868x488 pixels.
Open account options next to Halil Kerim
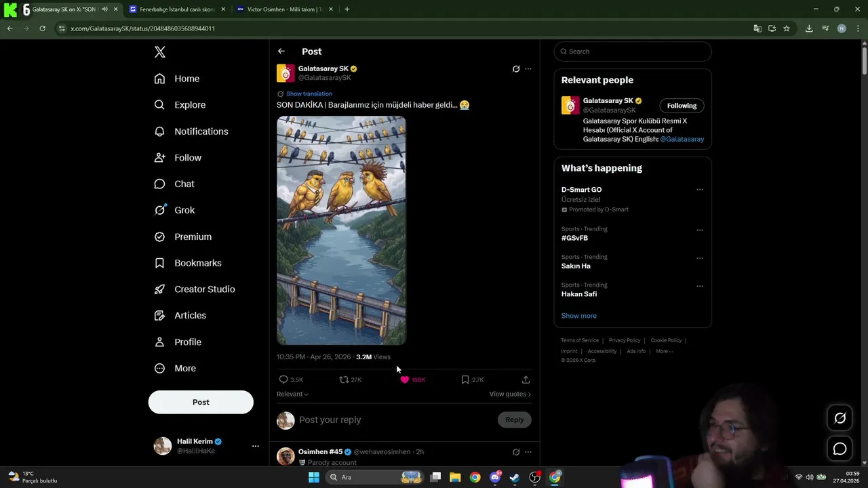click(x=256, y=446)
